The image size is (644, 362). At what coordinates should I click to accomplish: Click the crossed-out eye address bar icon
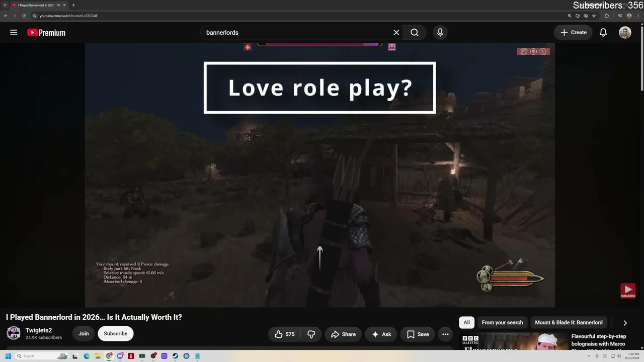click(586, 16)
